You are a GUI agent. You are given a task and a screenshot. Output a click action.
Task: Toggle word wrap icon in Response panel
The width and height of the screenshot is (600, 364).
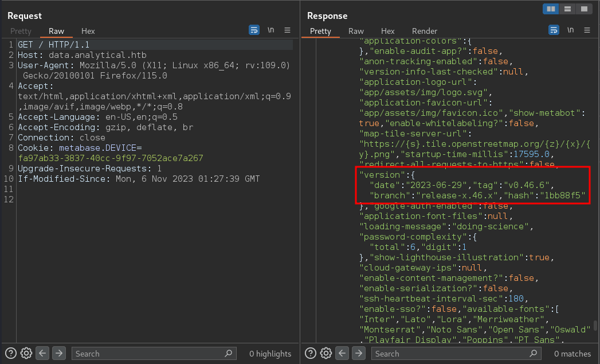(554, 30)
